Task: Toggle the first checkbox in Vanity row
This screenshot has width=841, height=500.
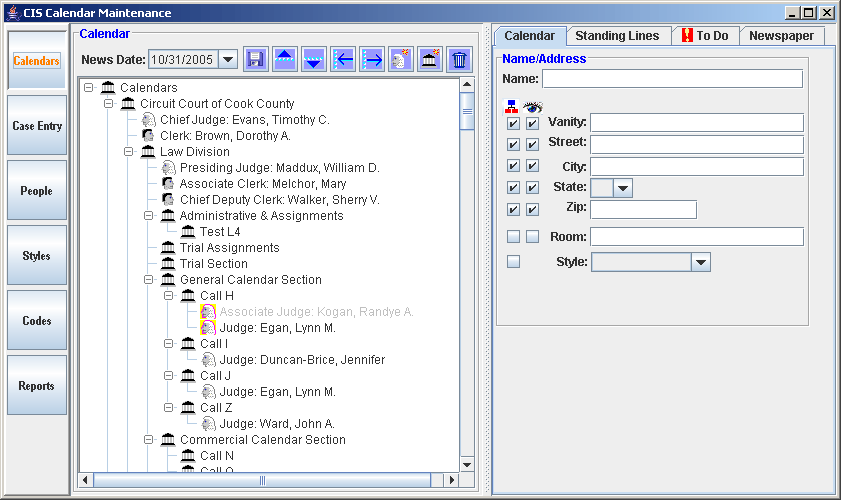Action: point(513,124)
